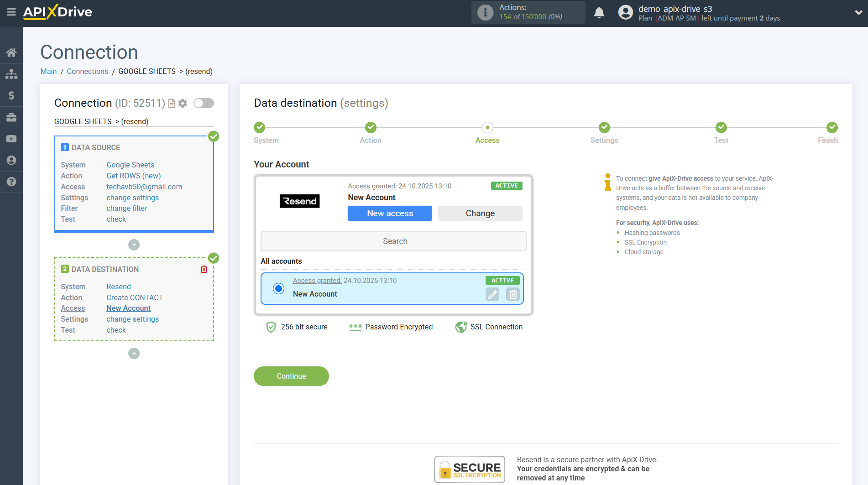Open the Connections breadcrumb link
This screenshot has height=485, width=868.
tap(87, 71)
